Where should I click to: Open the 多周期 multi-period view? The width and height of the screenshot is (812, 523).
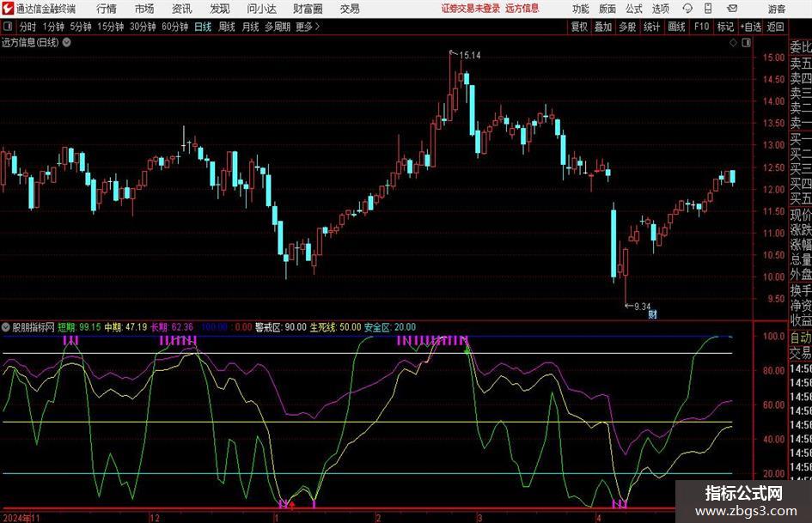click(x=278, y=27)
